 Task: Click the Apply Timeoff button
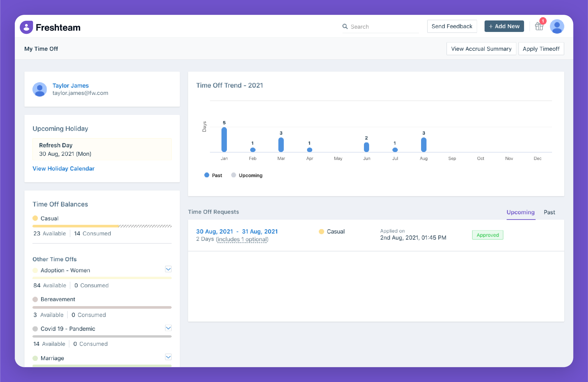[541, 48]
